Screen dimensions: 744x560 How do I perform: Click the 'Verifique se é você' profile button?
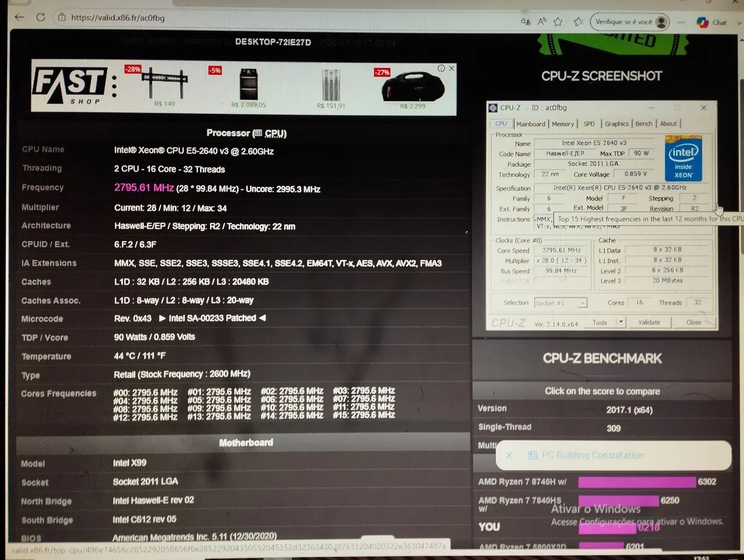[x=629, y=22]
